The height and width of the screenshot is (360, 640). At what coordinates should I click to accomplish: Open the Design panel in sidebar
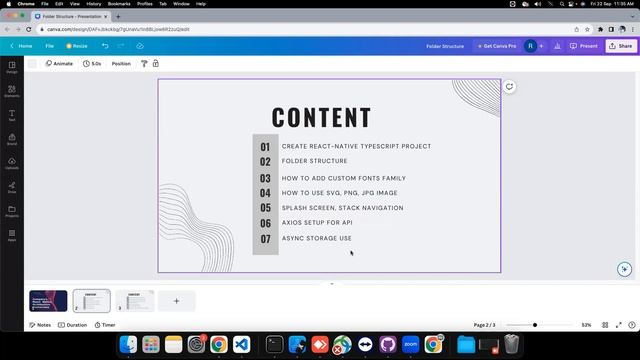[x=12, y=67]
